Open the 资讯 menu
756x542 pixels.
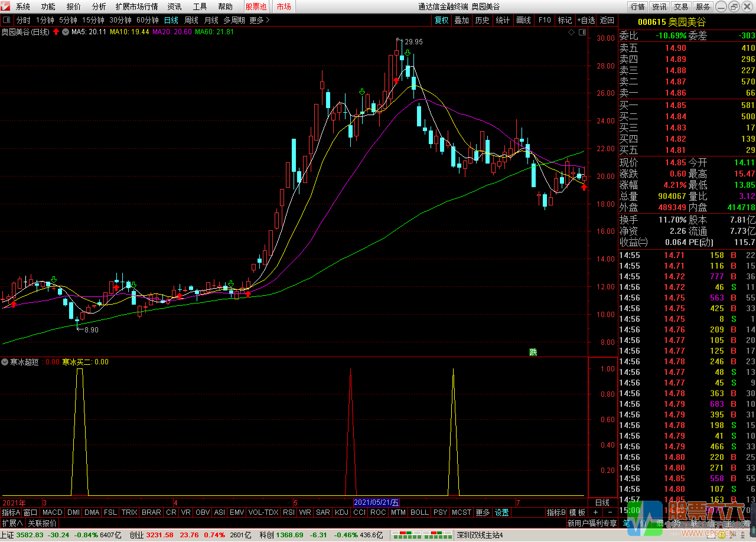tap(174, 6)
